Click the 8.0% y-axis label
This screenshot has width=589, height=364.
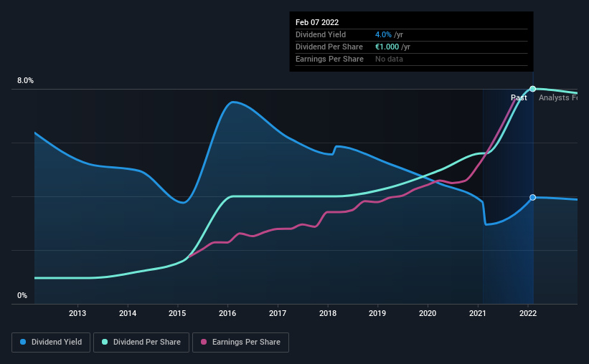25,81
